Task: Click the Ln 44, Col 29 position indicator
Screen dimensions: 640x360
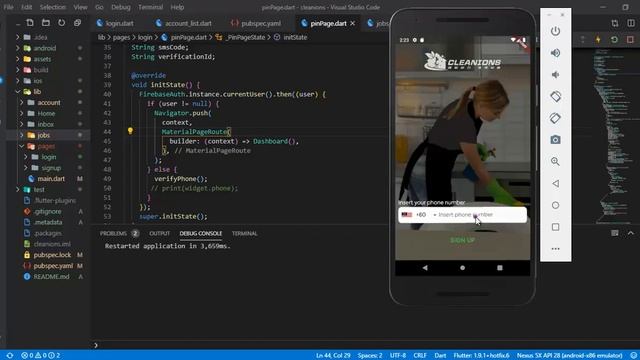Action: point(333,356)
